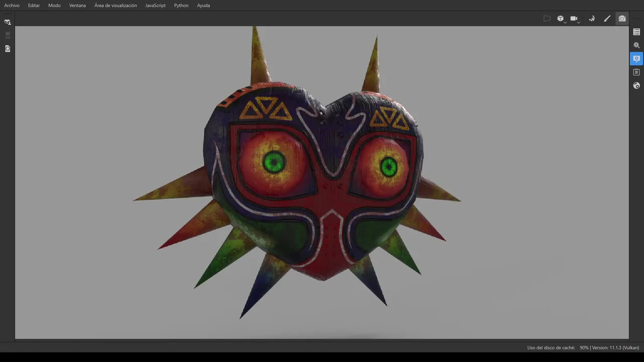This screenshot has height=362, width=644.
Task: Open the Python menu
Action: pyautogui.click(x=181, y=6)
